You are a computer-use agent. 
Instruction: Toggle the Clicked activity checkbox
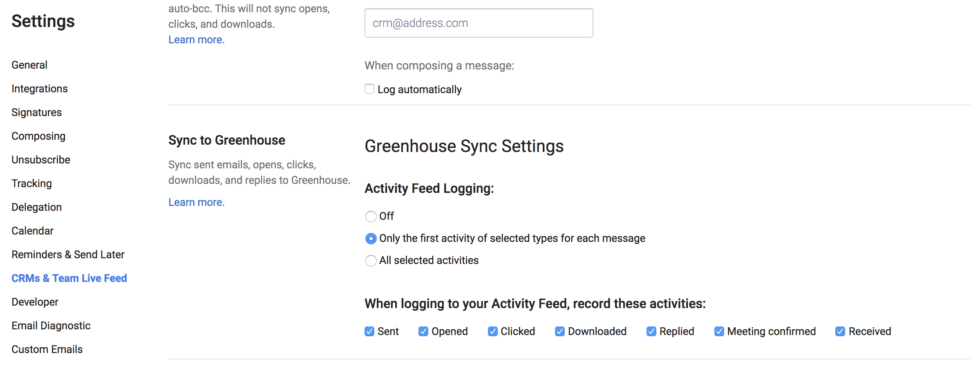pyautogui.click(x=493, y=331)
